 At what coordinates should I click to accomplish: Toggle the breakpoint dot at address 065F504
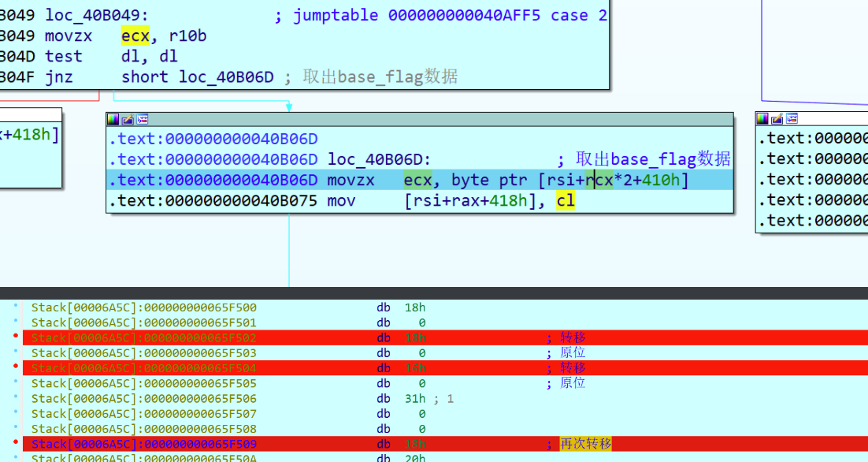point(17,368)
